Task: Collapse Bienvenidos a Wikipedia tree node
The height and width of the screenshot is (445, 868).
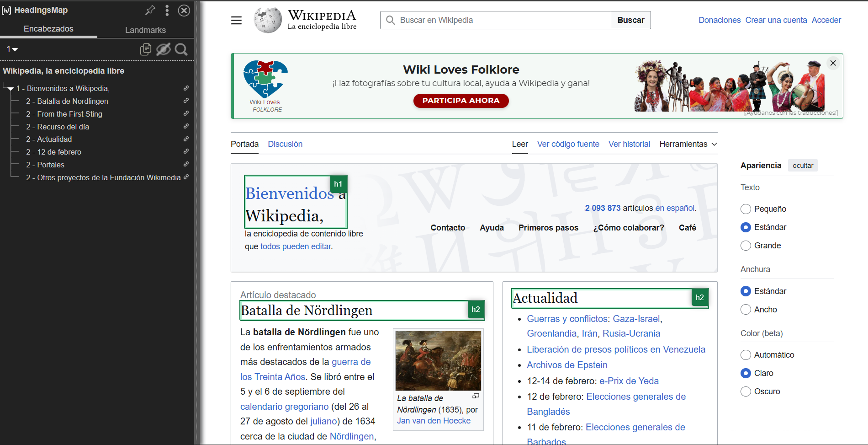Action: [x=11, y=89]
